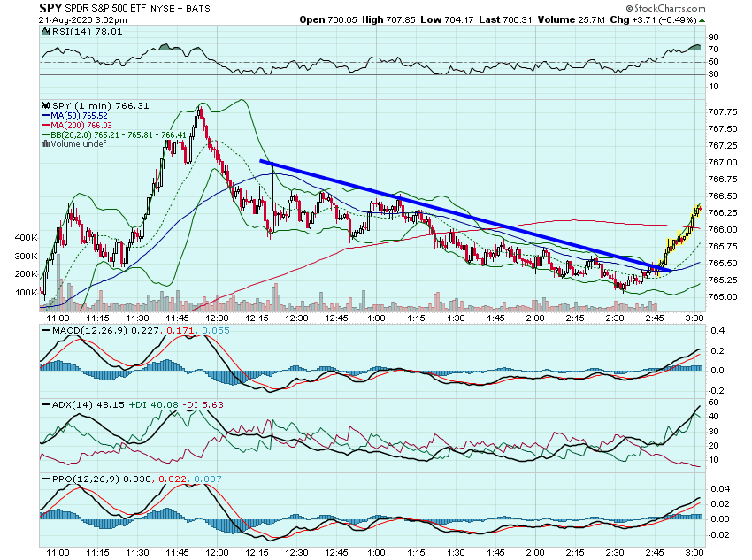Image resolution: width=752 pixels, height=560 pixels.
Task: Click the MA(50) 765.52 legend text
Action: pos(79,116)
